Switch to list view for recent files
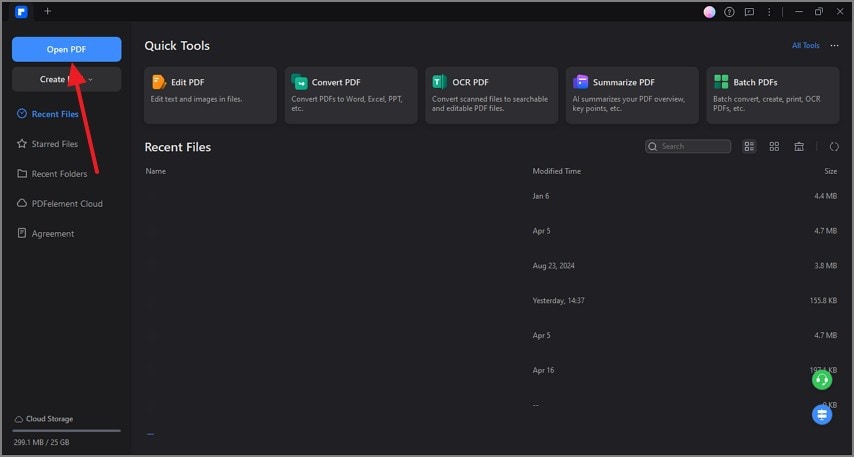The width and height of the screenshot is (854, 457). (750, 146)
